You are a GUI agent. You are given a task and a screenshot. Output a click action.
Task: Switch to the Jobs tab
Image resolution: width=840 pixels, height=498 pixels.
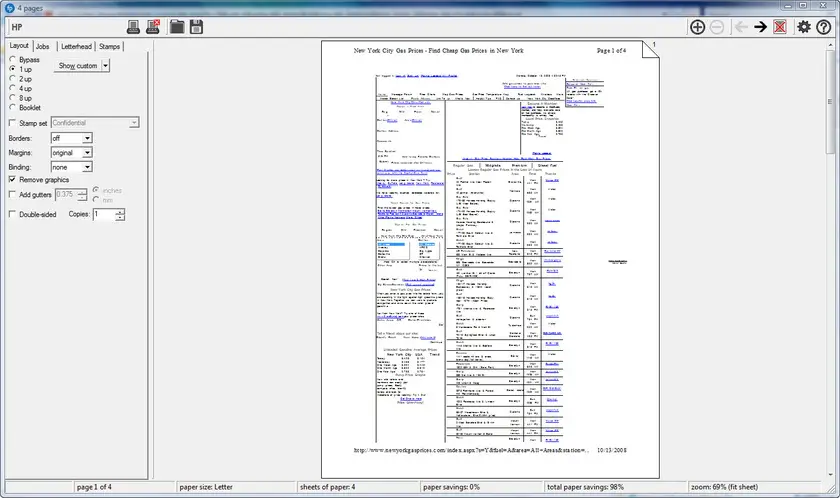click(42, 47)
